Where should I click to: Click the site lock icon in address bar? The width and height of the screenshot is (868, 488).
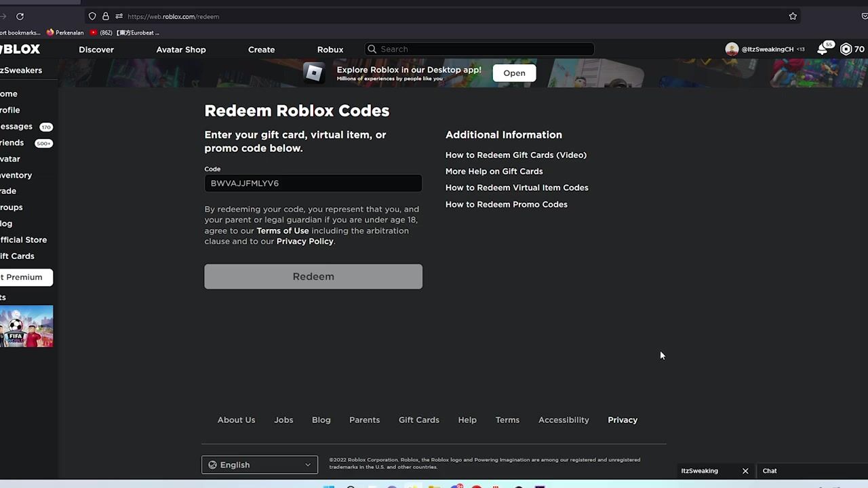[x=105, y=16]
